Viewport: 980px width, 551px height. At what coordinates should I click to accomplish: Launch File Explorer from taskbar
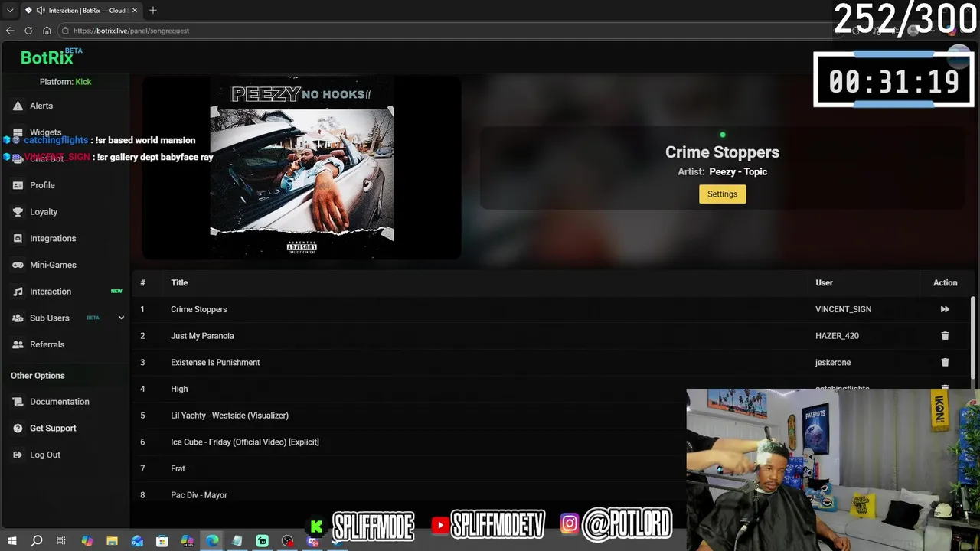(112, 541)
